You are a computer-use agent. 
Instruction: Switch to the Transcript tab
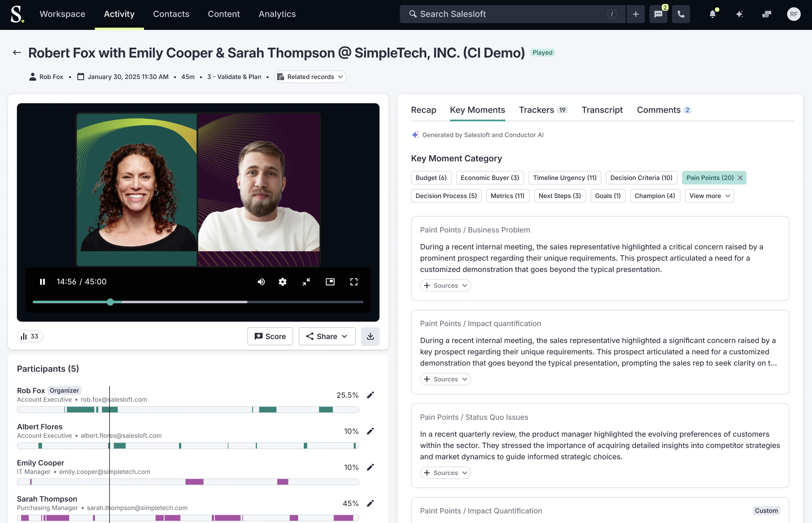[602, 110]
